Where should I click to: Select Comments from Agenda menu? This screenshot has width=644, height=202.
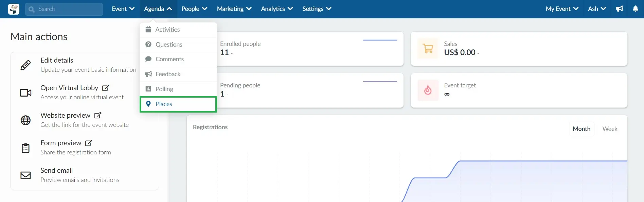pyautogui.click(x=178, y=59)
